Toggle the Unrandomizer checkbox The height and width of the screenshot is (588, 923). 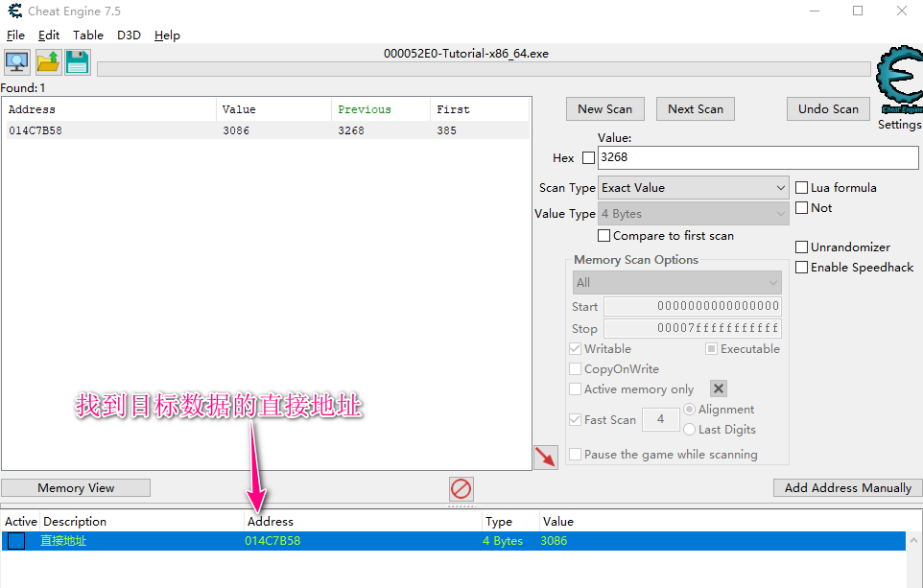[x=801, y=247]
